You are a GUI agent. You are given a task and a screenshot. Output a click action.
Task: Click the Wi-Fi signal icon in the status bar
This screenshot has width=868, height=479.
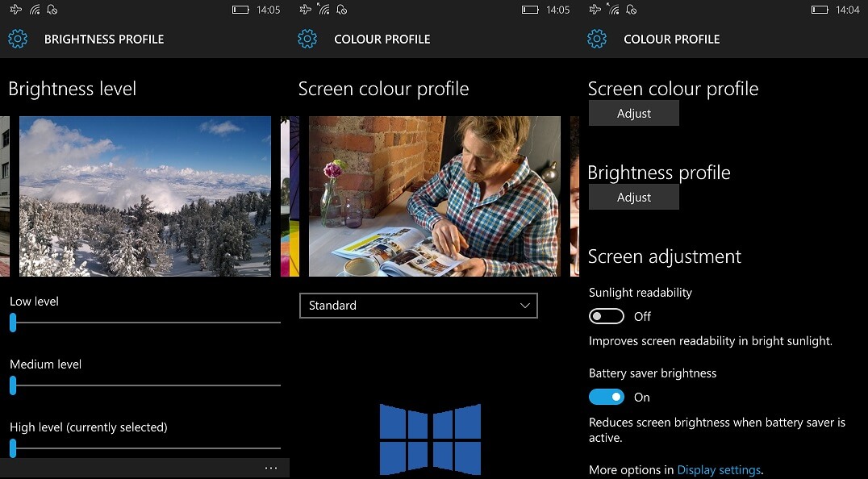pyautogui.click(x=34, y=9)
